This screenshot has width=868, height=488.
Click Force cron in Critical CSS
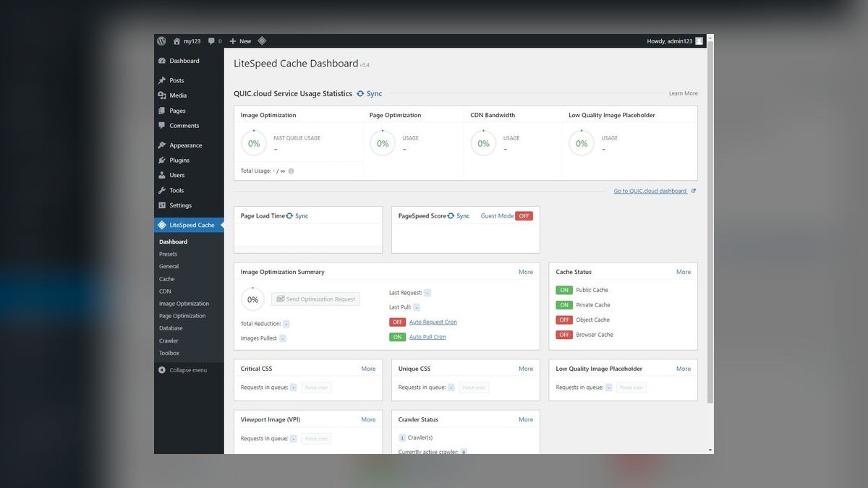click(x=316, y=388)
